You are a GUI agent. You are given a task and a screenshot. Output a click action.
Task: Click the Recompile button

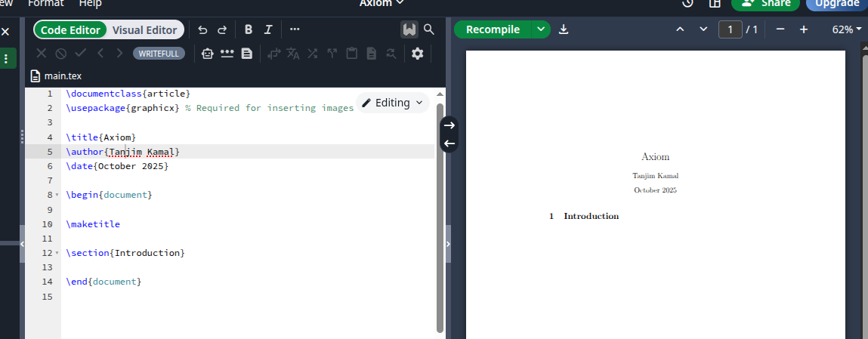493,29
